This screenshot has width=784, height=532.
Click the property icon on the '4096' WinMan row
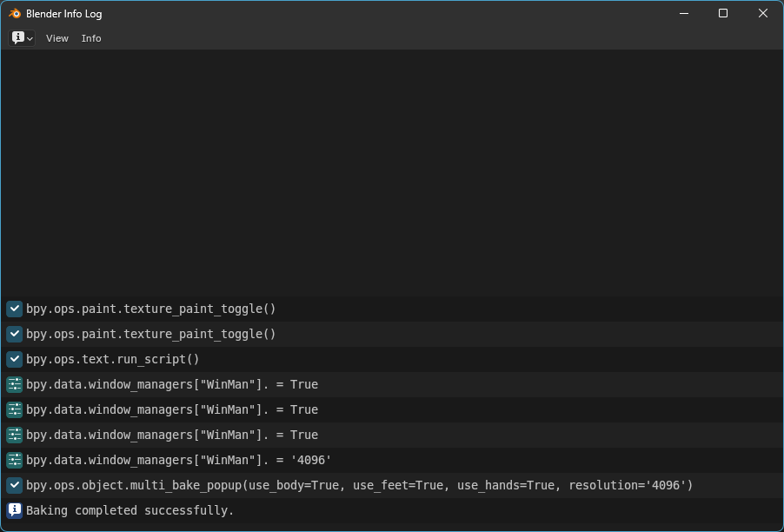(x=14, y=460)
